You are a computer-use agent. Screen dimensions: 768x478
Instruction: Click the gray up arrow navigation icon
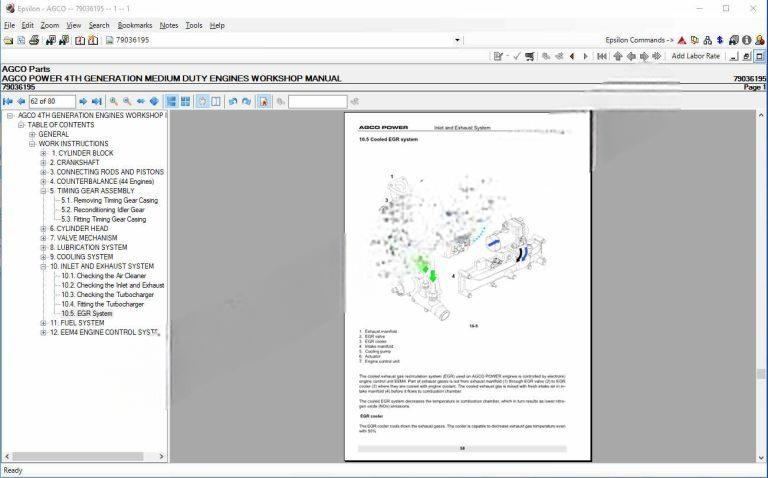click(618, 56)
